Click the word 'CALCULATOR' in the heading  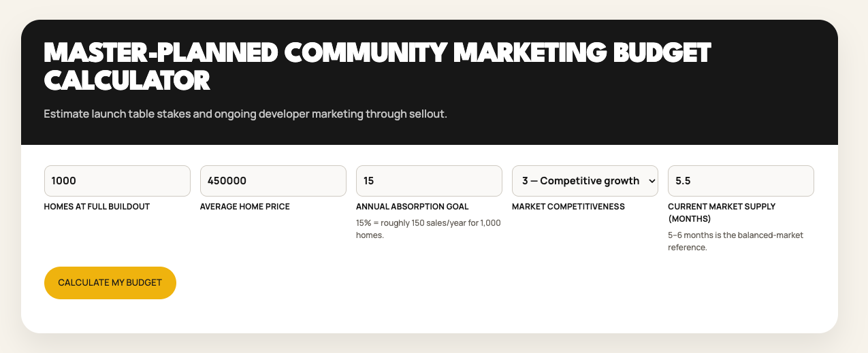coord(127,82)
